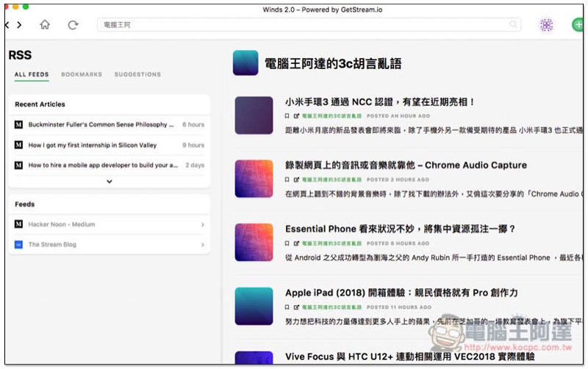Click the Medium icon beside mobile app developer article
Image resolution: width=588 pixels, height=369 pixels.
[18, 165]
